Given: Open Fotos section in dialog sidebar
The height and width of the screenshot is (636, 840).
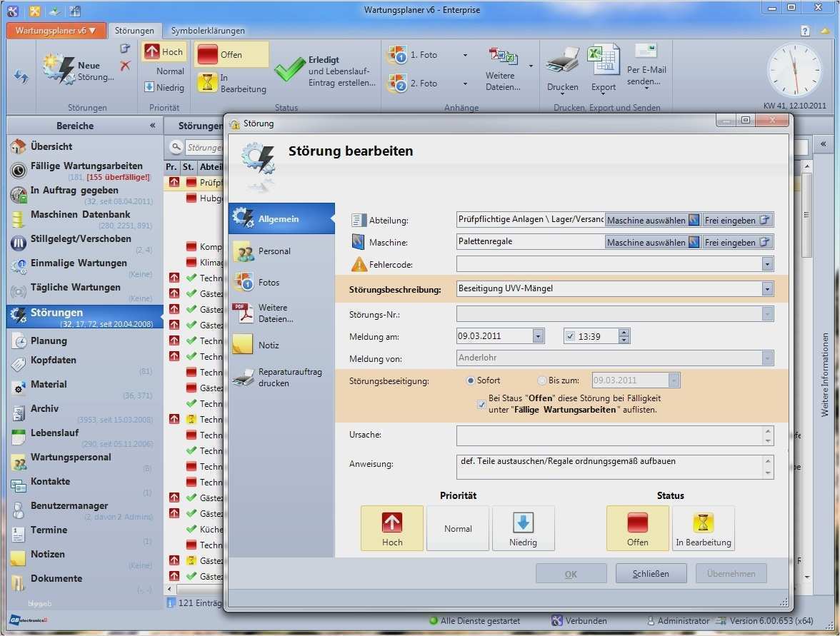Looking at the screenshot, I should click(x=269, y=282).
